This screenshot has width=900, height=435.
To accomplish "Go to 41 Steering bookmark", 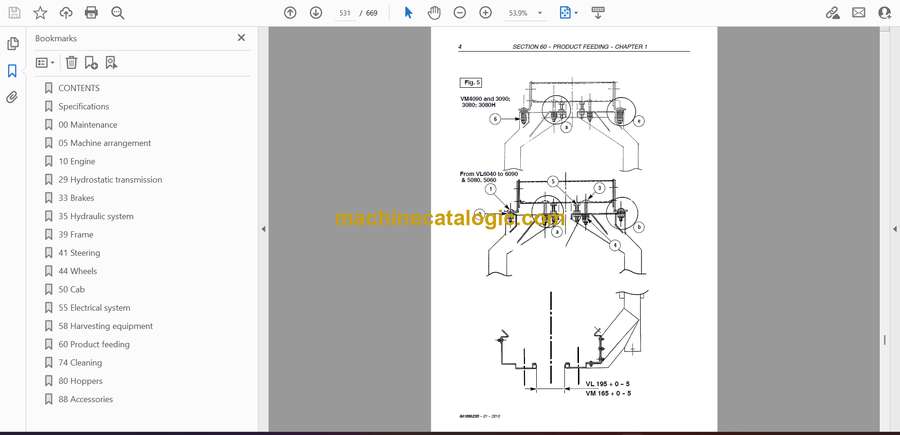I will 79,253.
